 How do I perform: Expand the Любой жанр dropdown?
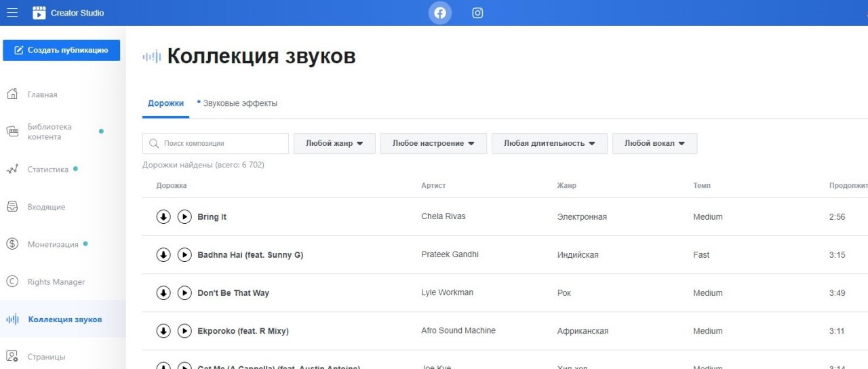(x=335, y=144)
